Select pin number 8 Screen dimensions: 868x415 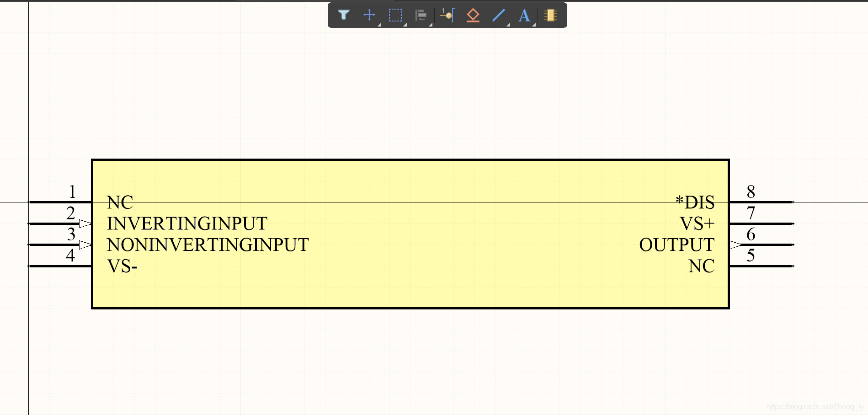pos(751,192)
